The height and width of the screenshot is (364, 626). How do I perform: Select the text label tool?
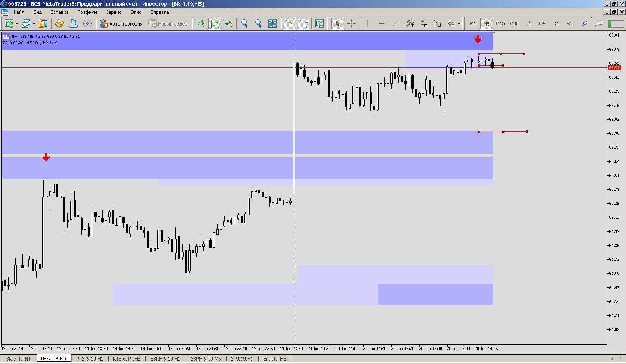(x=438, y=23)
